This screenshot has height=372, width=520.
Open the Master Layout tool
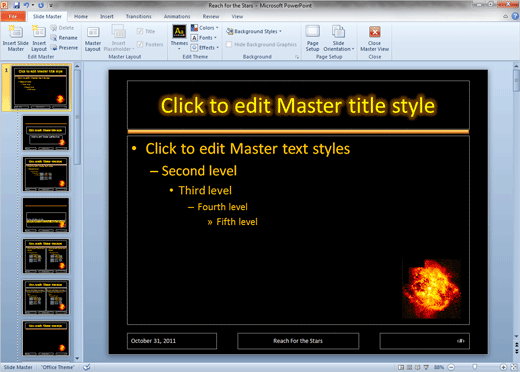coord(93,39)
